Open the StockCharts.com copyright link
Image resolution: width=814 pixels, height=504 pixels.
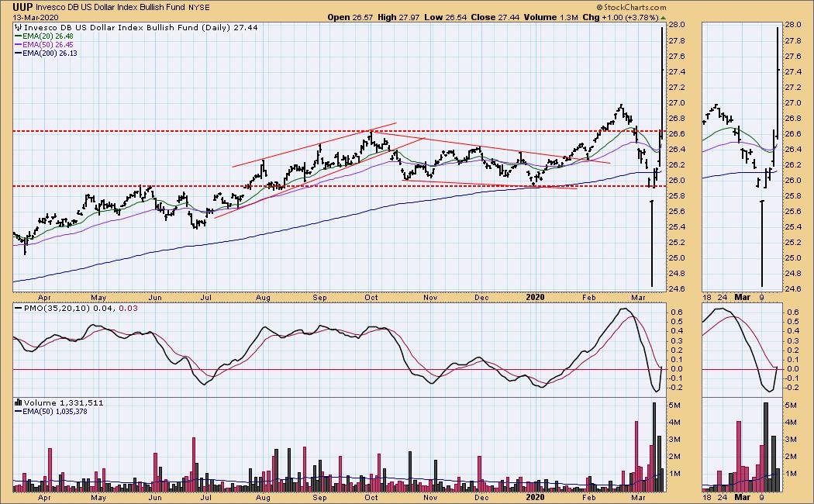click(x=631, y=7)
